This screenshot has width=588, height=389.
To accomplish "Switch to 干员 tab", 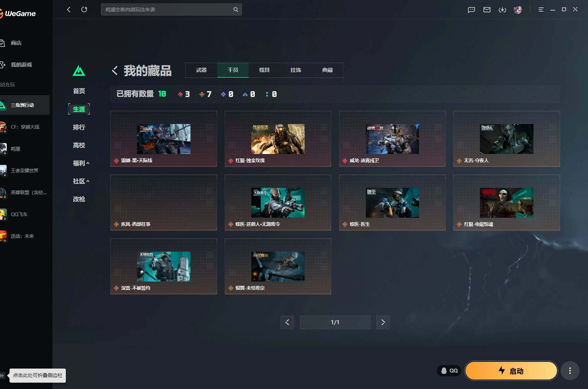I will point(233,70).
